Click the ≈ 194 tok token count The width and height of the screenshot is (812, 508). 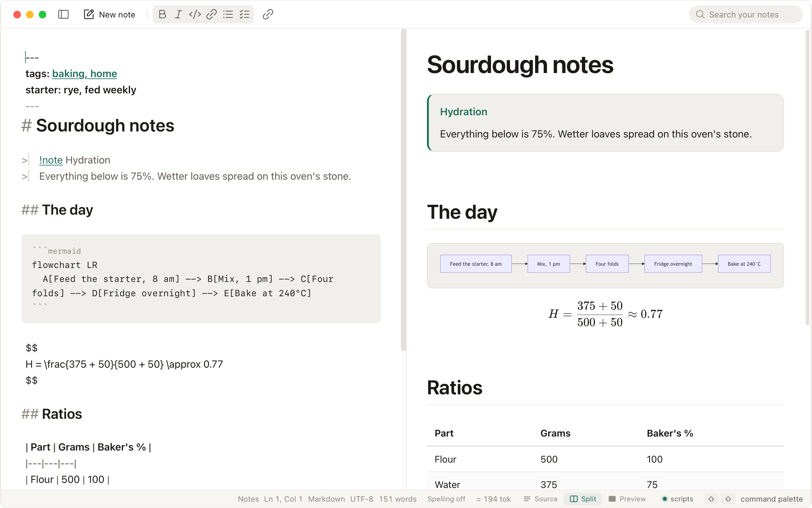pos(493,499)
